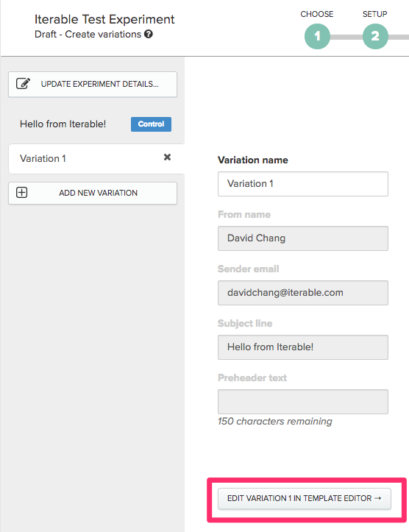The image size is (409, 532).
Task: Focus the Variation name input field
Action: 303,184
